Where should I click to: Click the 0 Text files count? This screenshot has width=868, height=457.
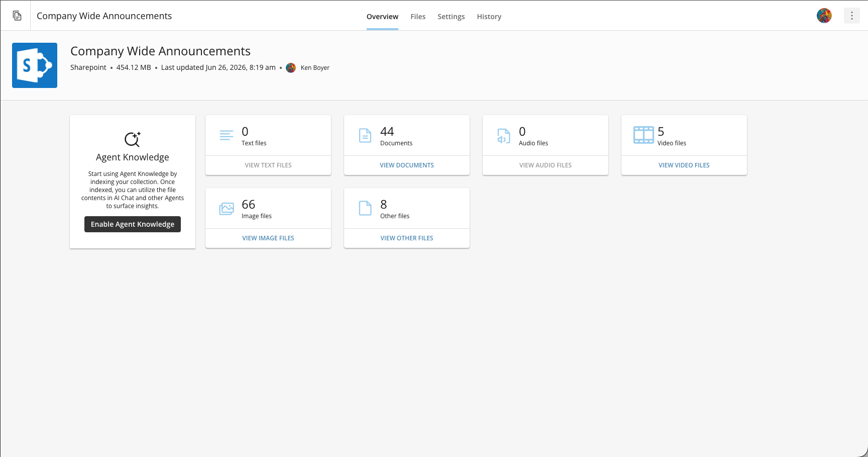tap(245, 132)
